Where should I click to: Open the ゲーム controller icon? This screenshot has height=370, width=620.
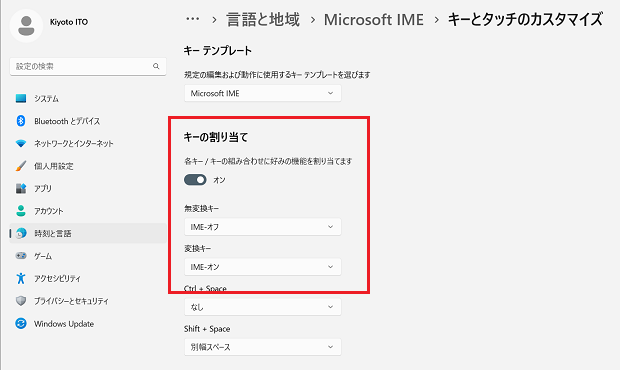point(21,256)
